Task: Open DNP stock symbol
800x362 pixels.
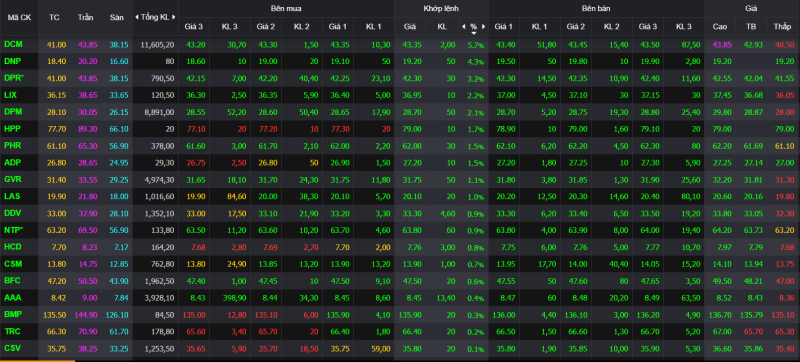Action: [13, 61]
